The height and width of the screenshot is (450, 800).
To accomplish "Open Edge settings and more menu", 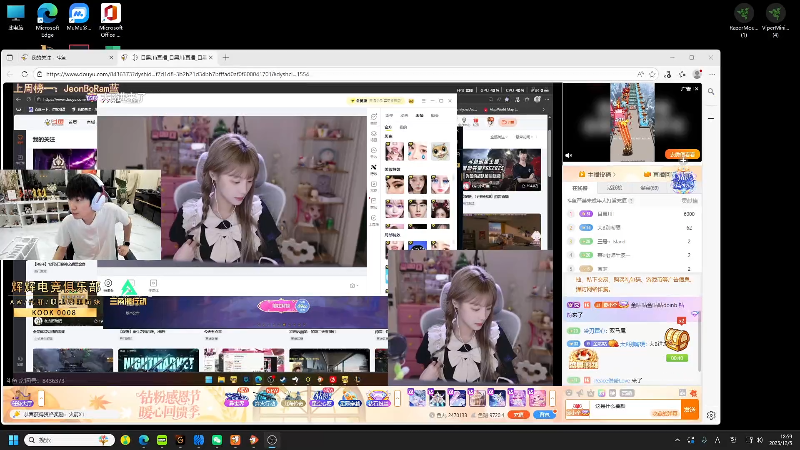I will [712, 74].
